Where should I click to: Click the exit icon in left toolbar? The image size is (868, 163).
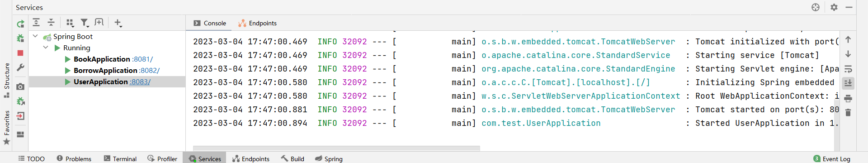click(20, 116)
